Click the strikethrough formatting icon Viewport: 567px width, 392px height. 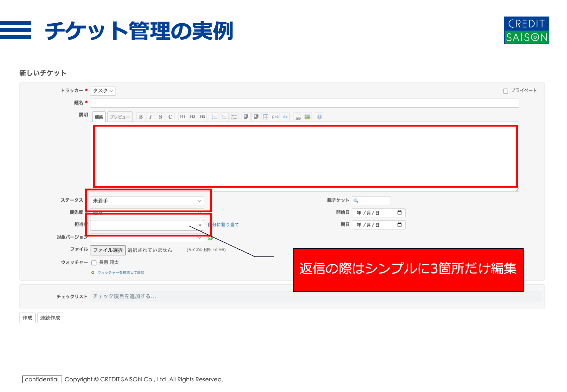coord(160,117)
